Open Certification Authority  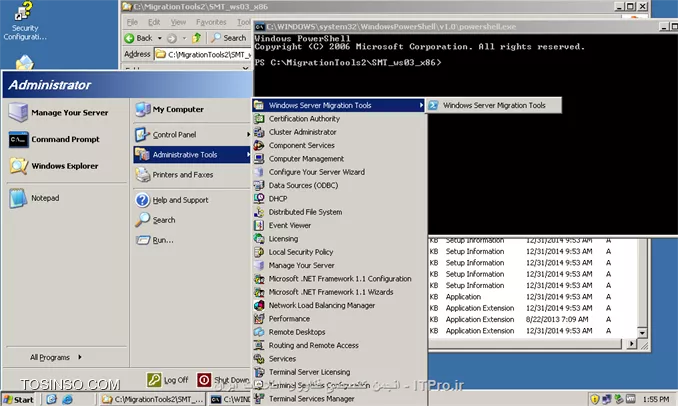pyautogui.click(x=304, y=118)
